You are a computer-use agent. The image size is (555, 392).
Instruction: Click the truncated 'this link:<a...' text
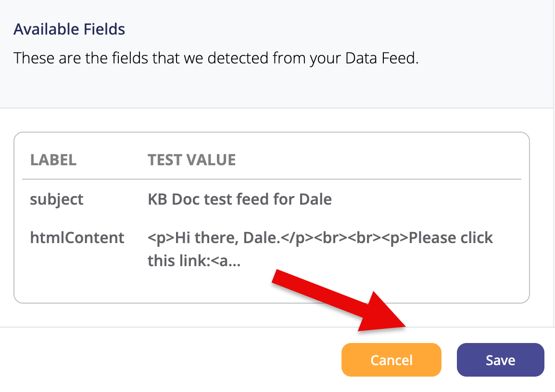[x=194, y=261]
